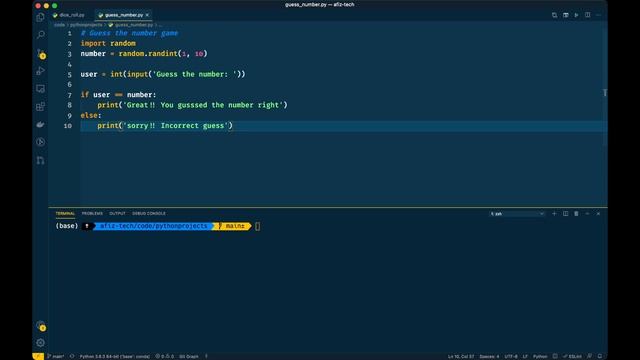This screenshot has height=360, width=640.
Task: Close the terminal panel
Action: [x=598, y=213]
